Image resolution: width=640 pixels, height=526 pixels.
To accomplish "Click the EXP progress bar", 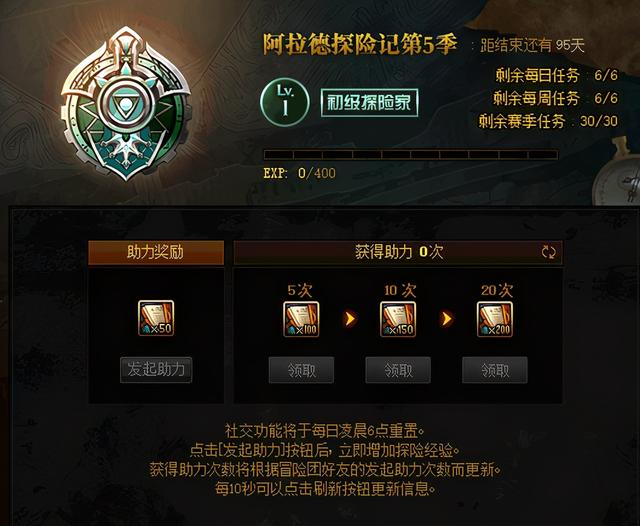I will pos(411,155).
